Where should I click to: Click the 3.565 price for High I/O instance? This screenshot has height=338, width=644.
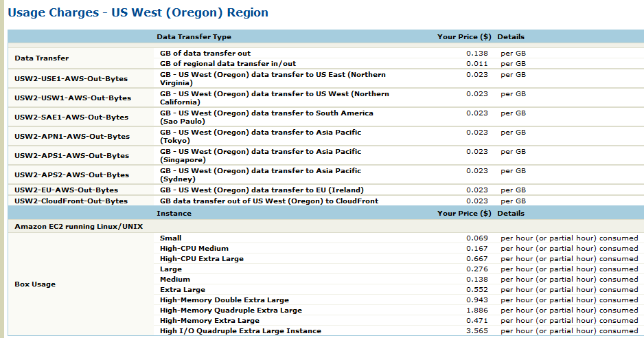[x=476, y=330]
